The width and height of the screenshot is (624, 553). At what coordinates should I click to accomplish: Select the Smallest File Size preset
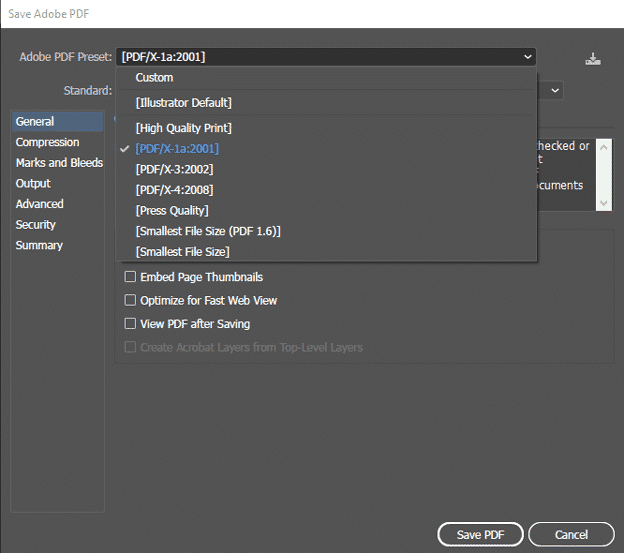tap(183, 252)
